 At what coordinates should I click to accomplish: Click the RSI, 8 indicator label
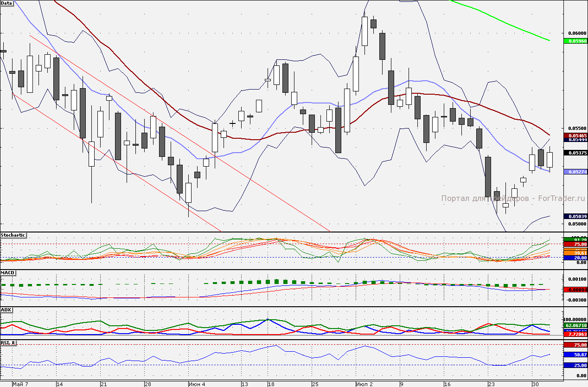pyautogui.click(x=8, y=343)
